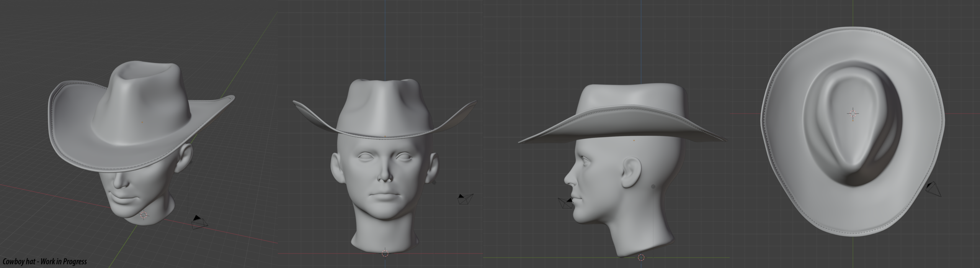Click the 3D cursor under the front-view neck
Screen dimensions: 980x268
click(385, 253)
